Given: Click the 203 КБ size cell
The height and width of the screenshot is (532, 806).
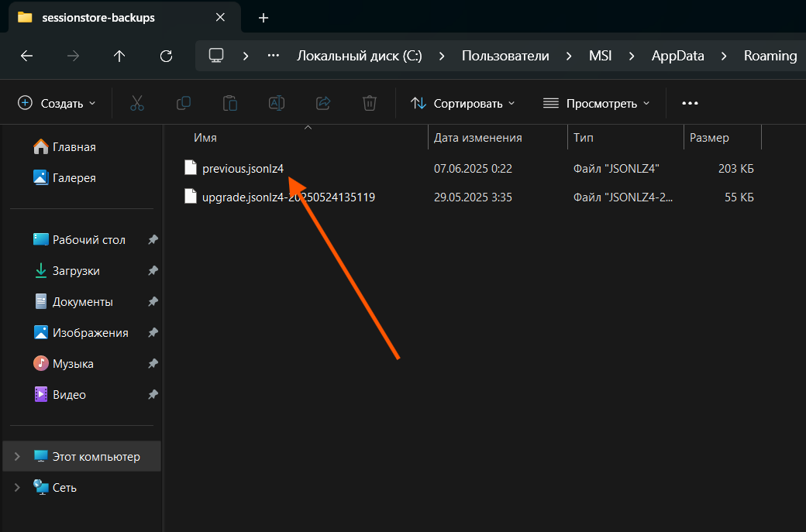Looking at the screenshot, I should [736, 169].
